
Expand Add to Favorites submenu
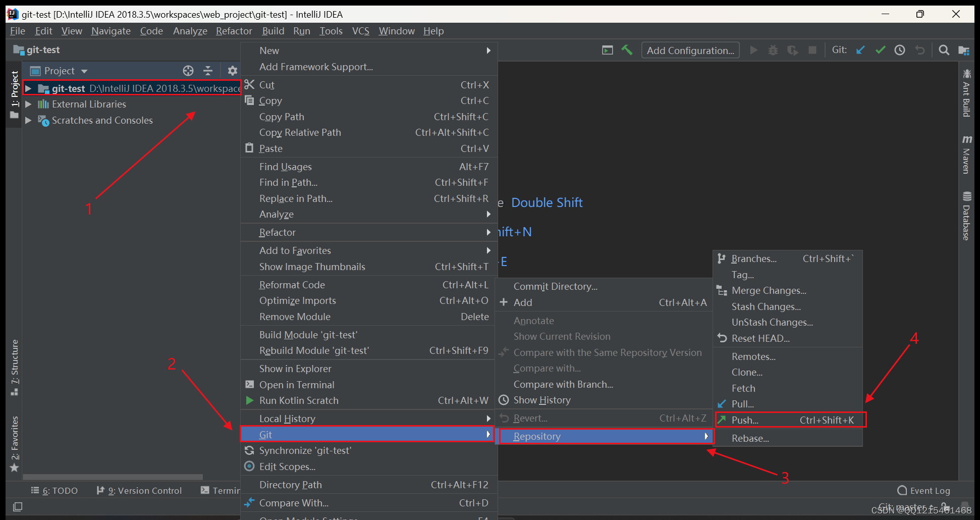point(369,250)
